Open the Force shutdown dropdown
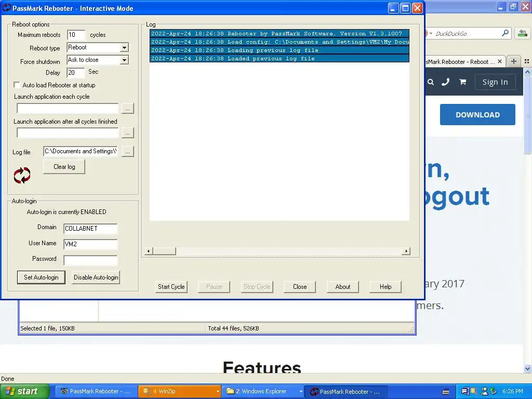 124,60
